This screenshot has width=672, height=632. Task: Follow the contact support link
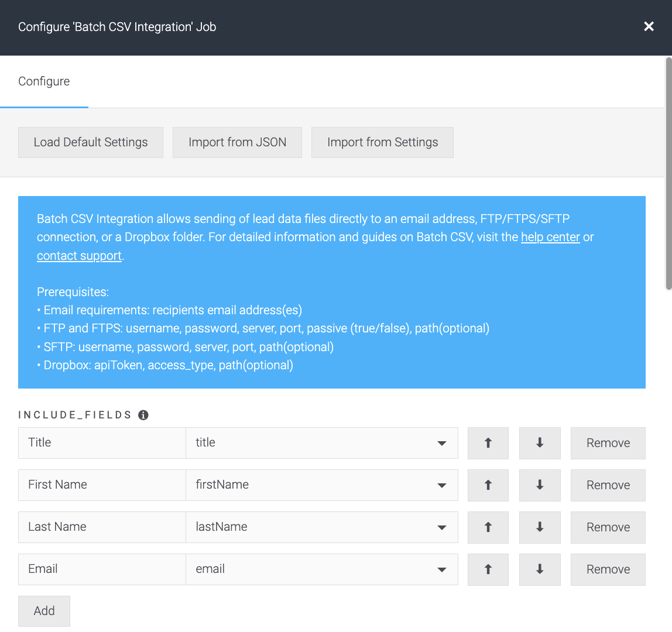79,256
